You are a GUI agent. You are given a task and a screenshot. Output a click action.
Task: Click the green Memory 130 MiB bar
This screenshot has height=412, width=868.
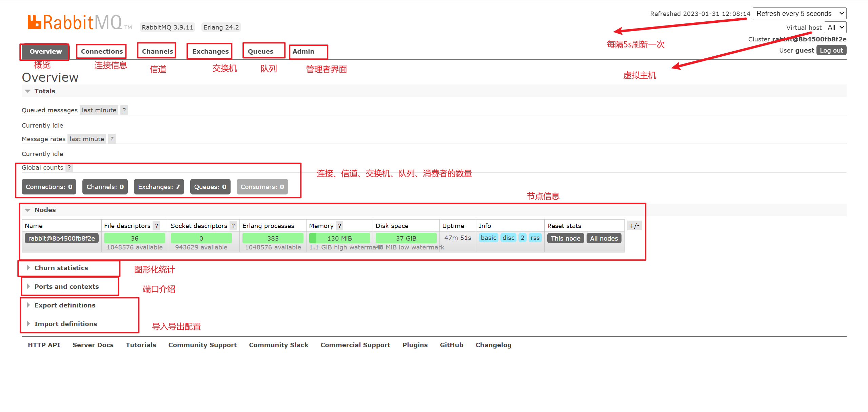339,238
